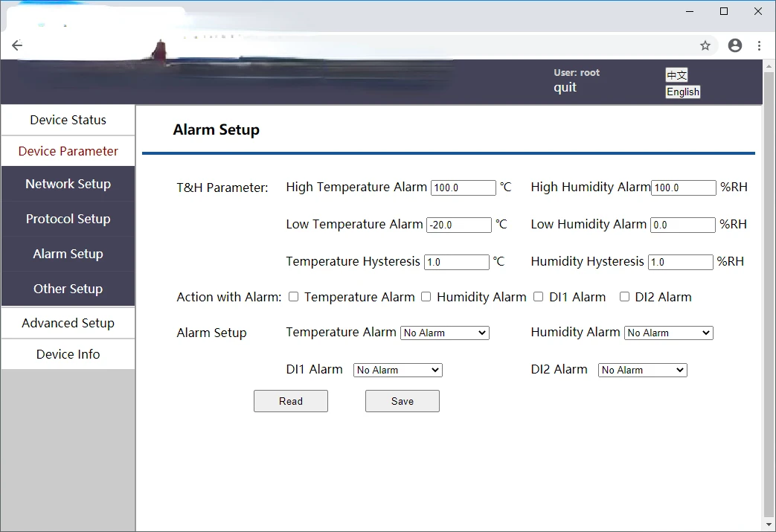Click the browser back arrow
Screen dimensions: 776x532
tap(17, 45)
